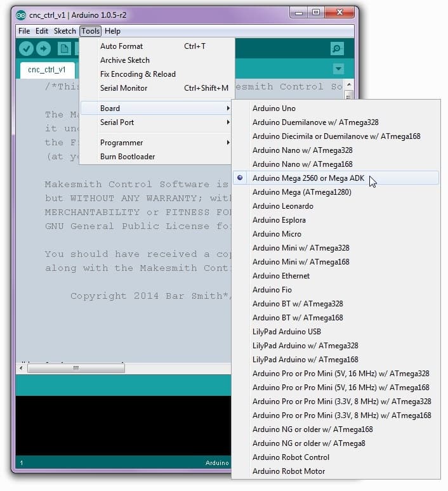Expand the Board submenu entry

(110, 108)
